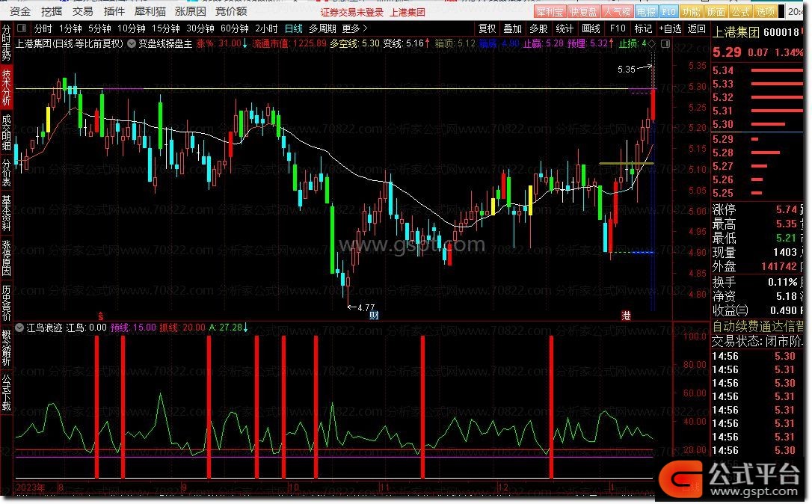This screenshot has height=504, width=812.
Task: Switch to 60分钟 period tab
Action: (x=235, y=28)
